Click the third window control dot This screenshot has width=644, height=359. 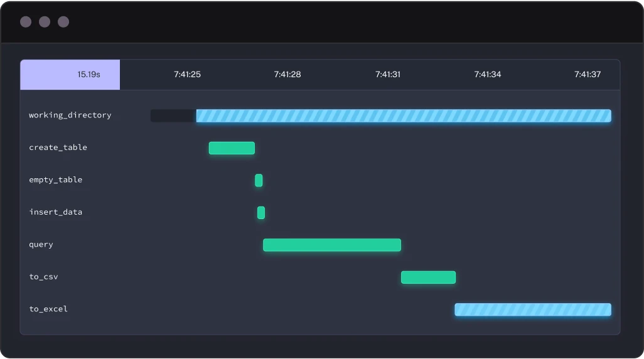click(63, 22)
